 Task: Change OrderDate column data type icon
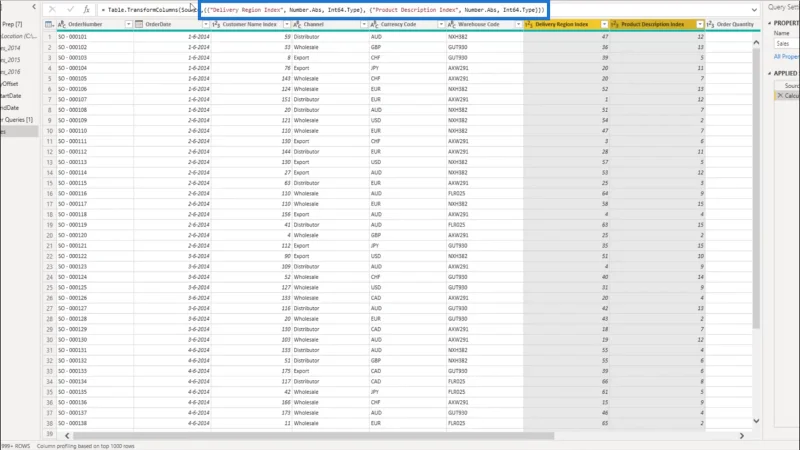point(139,24)
